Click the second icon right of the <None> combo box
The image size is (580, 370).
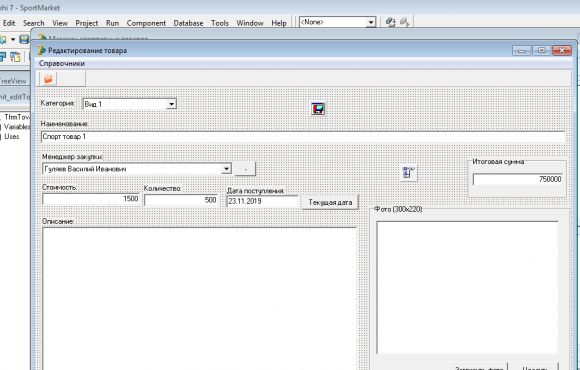[404, 23]
